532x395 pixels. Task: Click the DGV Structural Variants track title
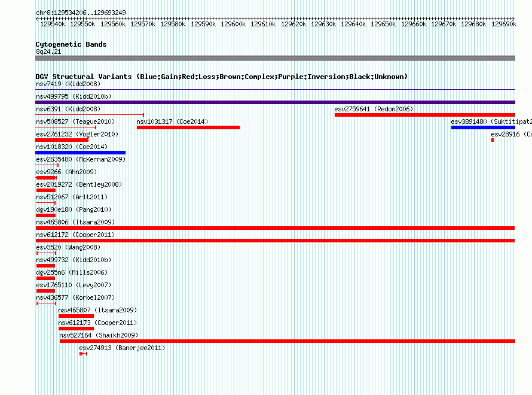(221, 77)
